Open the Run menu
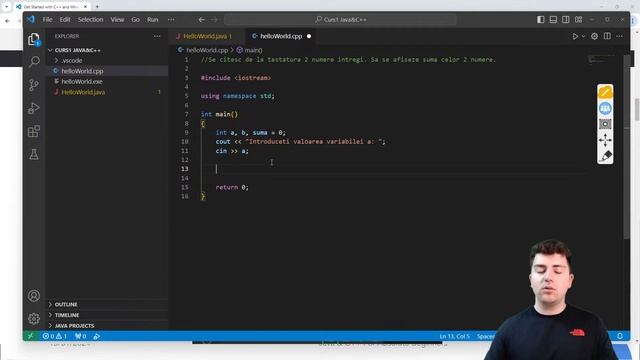This screenshot has width=640, height=360. 153,19
